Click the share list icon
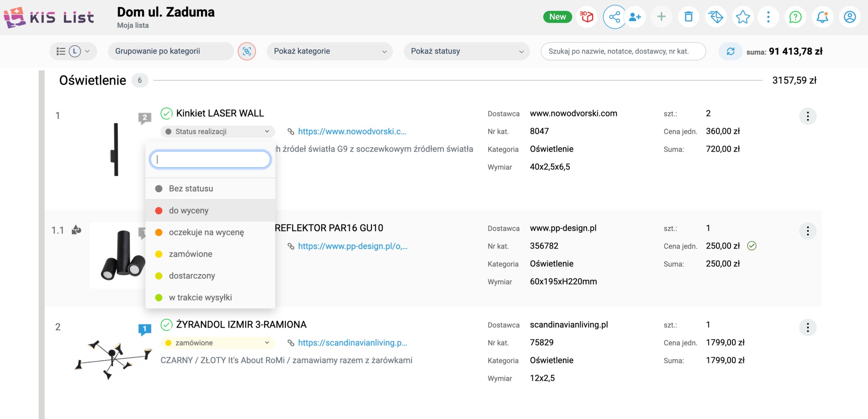This screenshot has height=419, width=868. [x=614, y=17]
